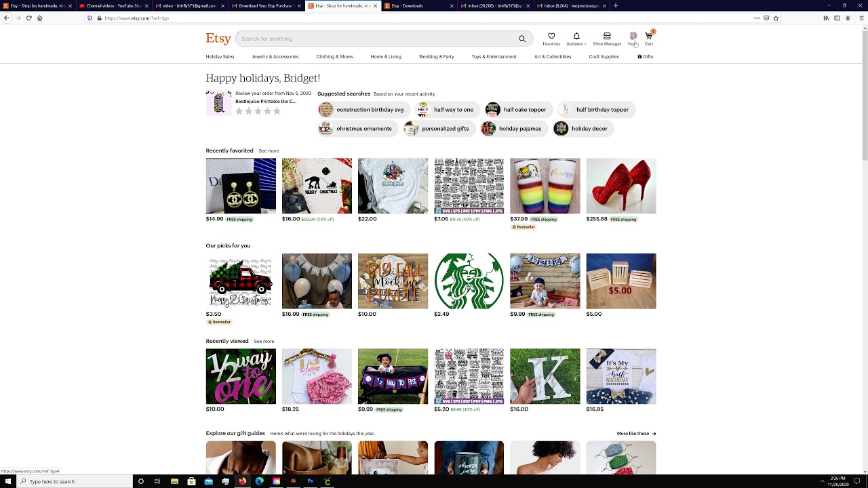Open Toys & Entertainment category

pyautogui.click(x=494, y=57)
